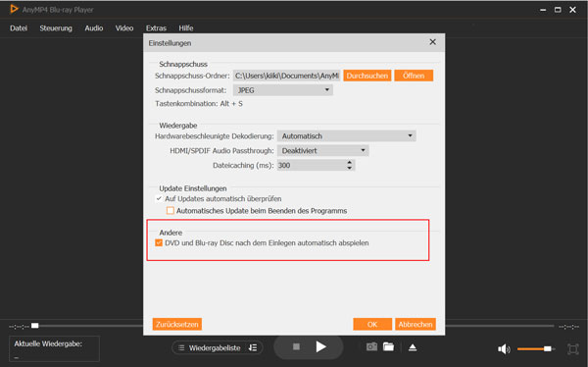Click the 'Tastenkombination: Alt + S' text
This screenshot has width=588, height=367.
tap(199, 104)
